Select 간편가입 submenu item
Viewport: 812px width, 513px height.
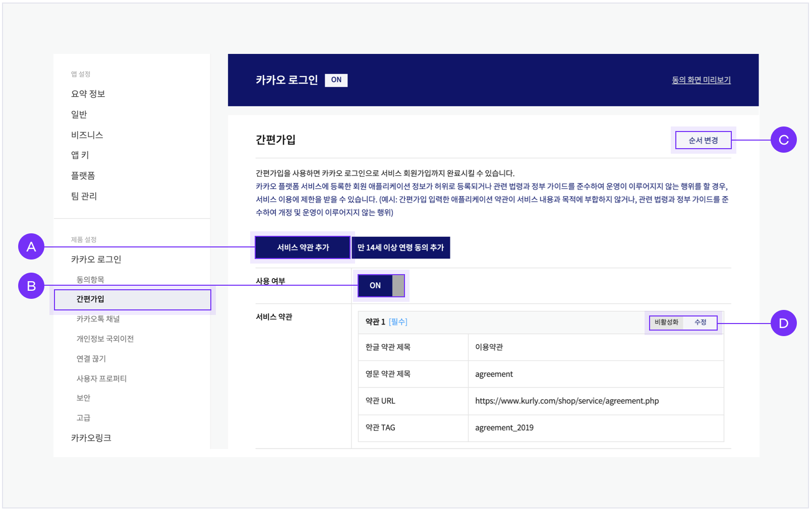90,299
